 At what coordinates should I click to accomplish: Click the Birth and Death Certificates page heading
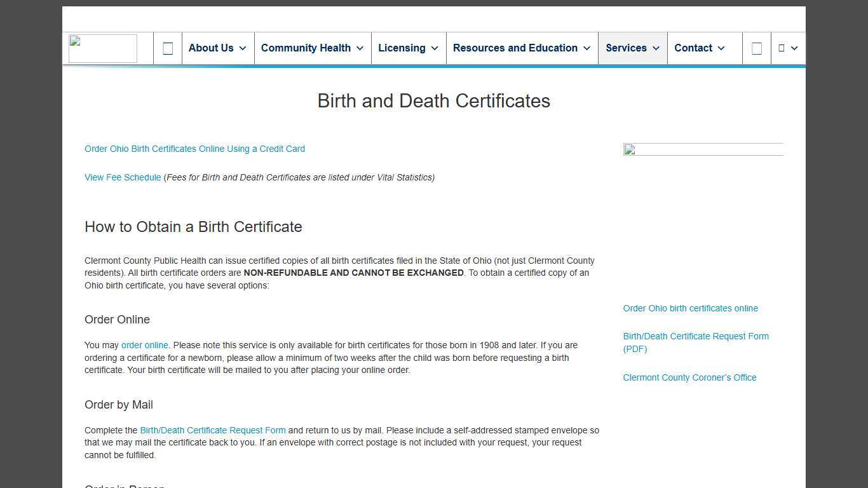pyautogui.click(x=433, y=100)
